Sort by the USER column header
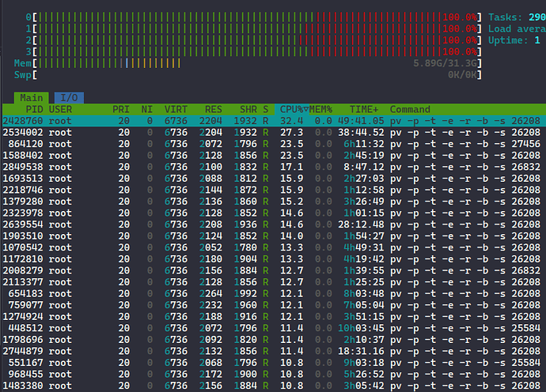 click(x=60, y=109)
